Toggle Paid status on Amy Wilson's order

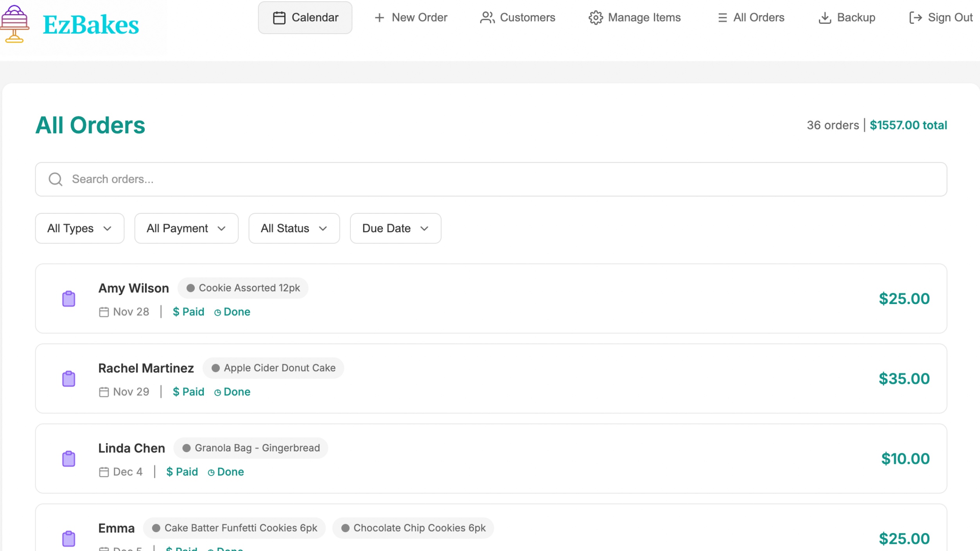pyautogui.click(x=188, y=312)
